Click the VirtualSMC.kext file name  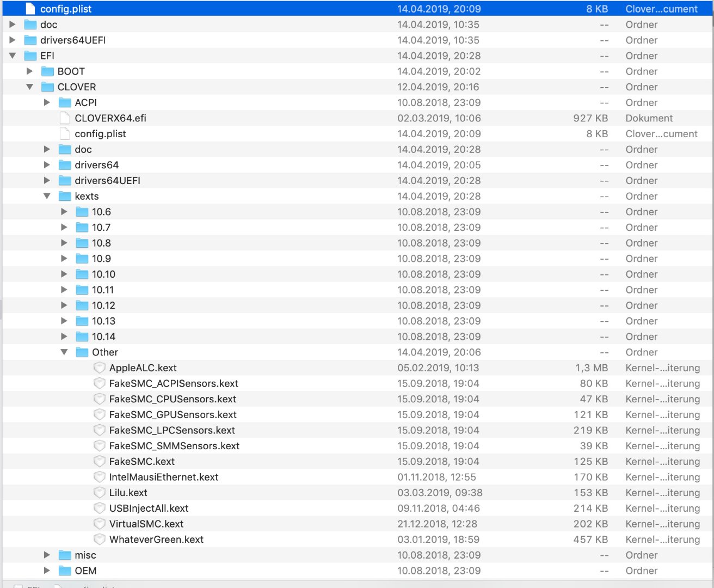click(146, 524)
